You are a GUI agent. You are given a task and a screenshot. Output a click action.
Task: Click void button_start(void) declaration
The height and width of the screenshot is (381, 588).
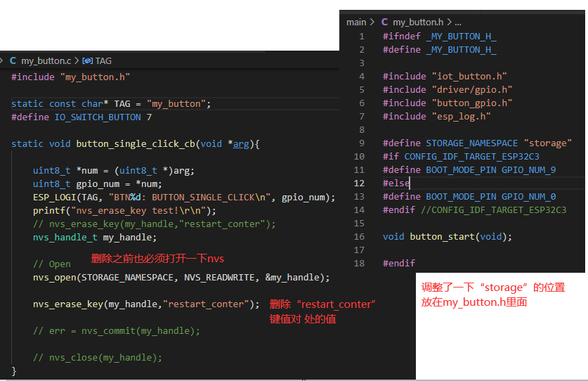(x=447, y=236)
